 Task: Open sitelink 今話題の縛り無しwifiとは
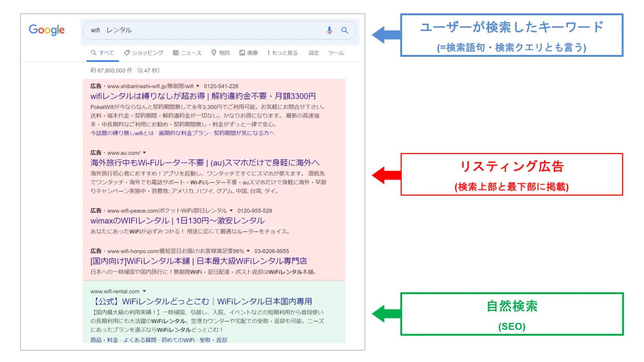point(122,133)
